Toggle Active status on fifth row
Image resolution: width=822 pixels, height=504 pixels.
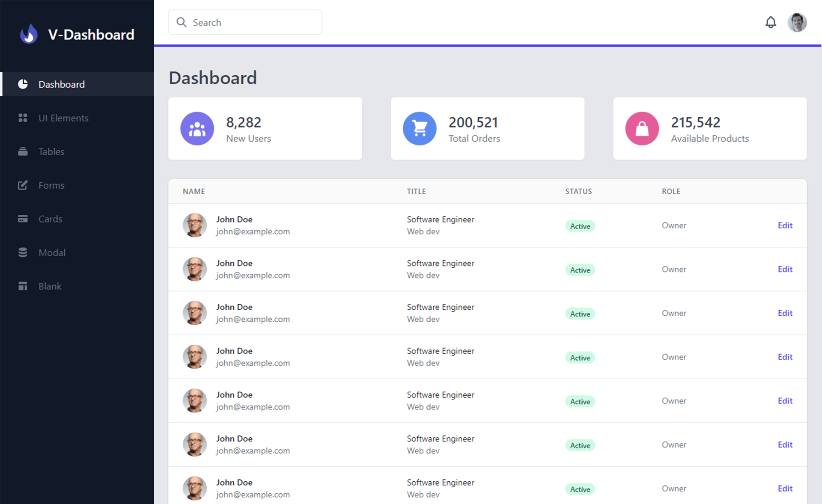point(580,401)
